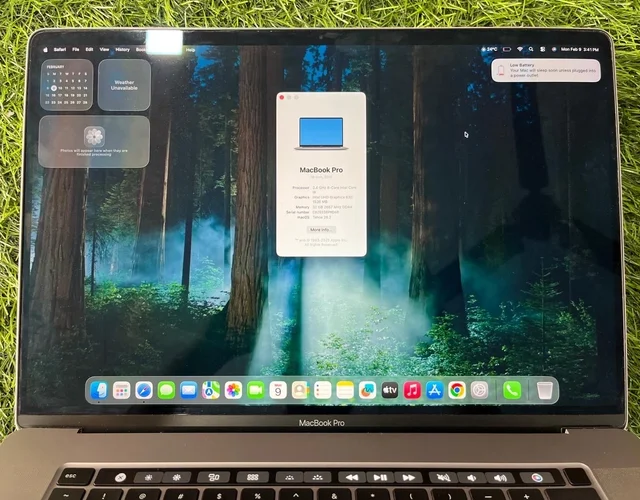Tap Siri button on the Touch Bar
The width and height of the screenshot is (640, 500).
point(536,478)
